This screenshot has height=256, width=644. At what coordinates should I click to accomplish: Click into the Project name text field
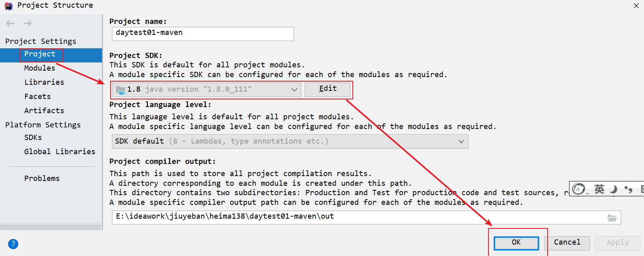pyautogui.click(x=203, y=34)
